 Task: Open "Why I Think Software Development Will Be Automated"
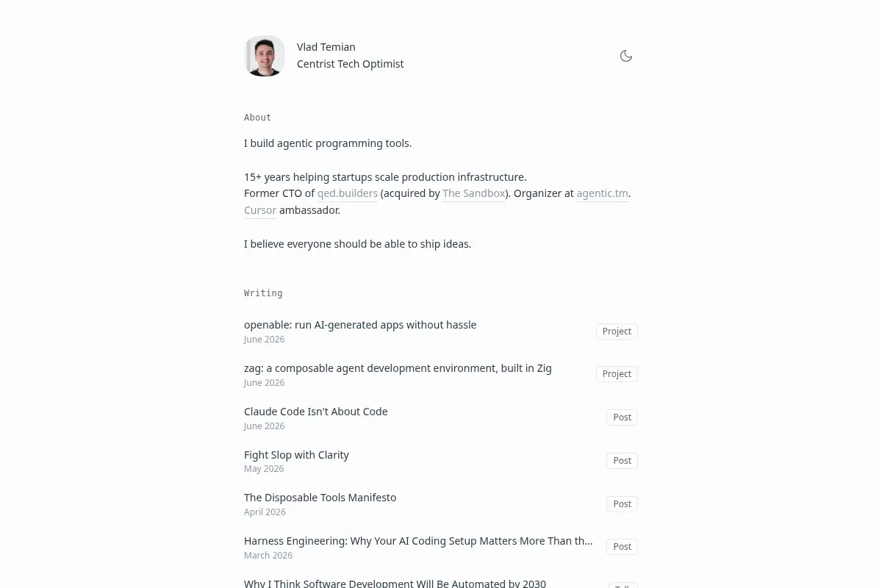pos(395,583)
